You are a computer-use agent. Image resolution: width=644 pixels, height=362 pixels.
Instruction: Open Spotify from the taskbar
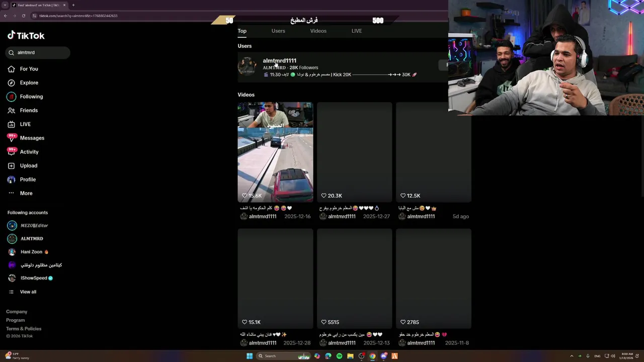click(339, 356)
